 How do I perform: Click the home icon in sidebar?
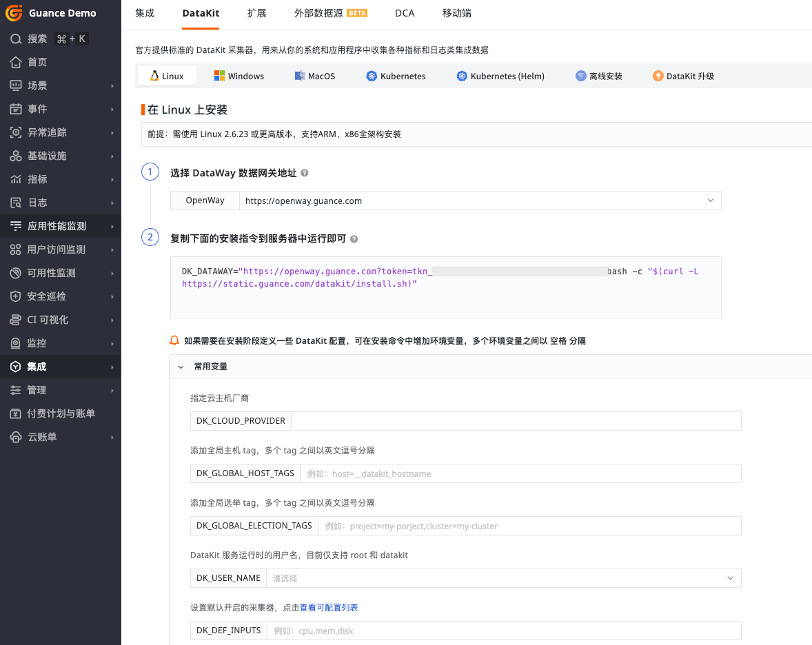pyautogui.click(x=16, y=63)
